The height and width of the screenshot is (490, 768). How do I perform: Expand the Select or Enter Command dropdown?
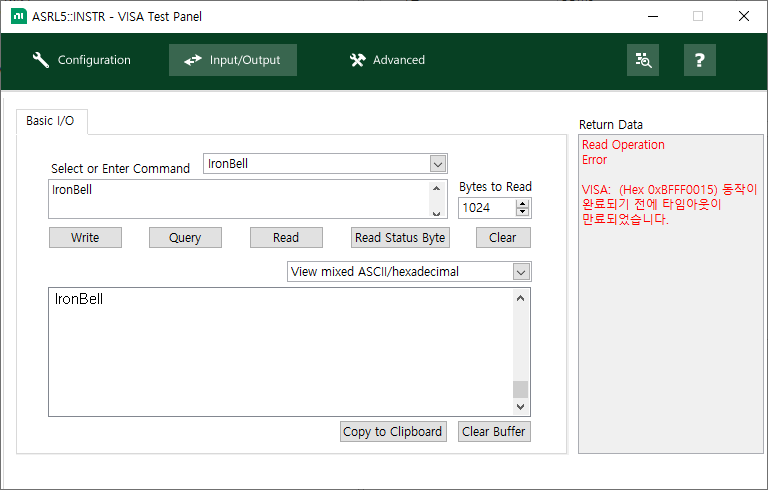tap(438, 164)
